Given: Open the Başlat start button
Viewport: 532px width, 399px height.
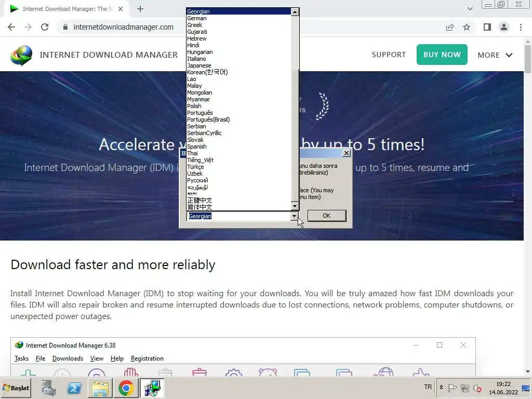Looking at the screenshot, I should click(x=16, y=388).
